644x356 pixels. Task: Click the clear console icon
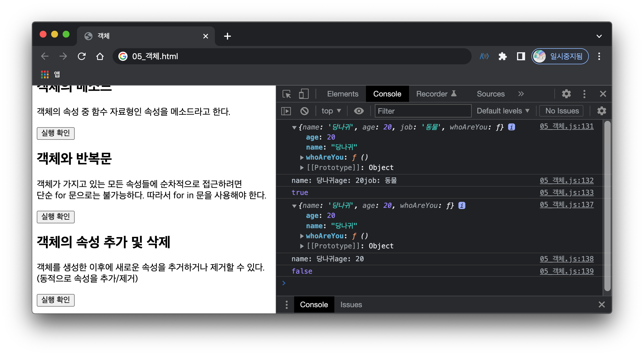coord(304,111)
